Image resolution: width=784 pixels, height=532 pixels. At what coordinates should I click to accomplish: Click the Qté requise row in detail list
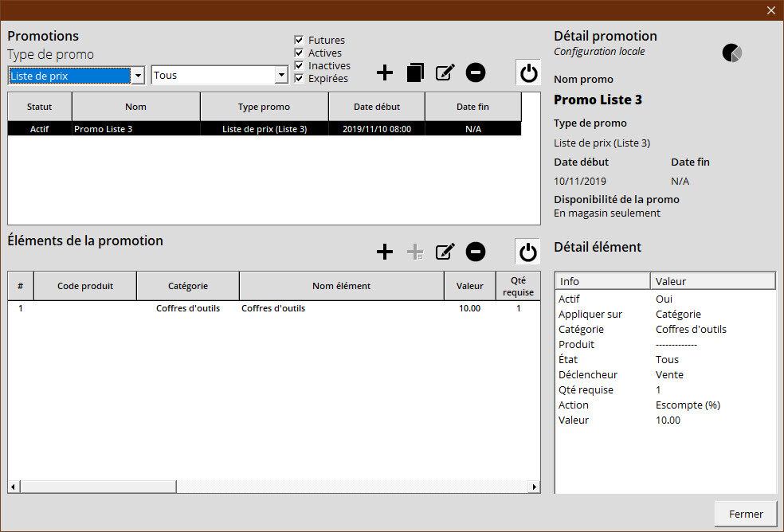pyautogui.click(x=665, y=389)
